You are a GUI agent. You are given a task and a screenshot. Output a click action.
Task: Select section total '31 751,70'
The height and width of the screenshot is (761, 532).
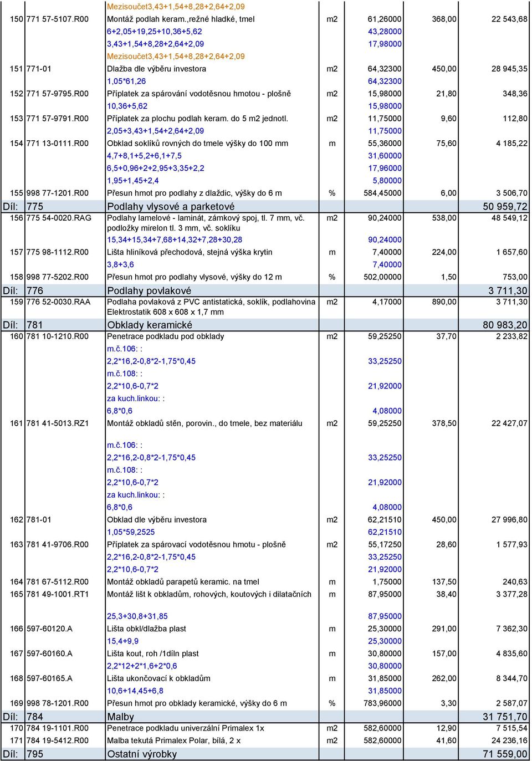point(505,717)
